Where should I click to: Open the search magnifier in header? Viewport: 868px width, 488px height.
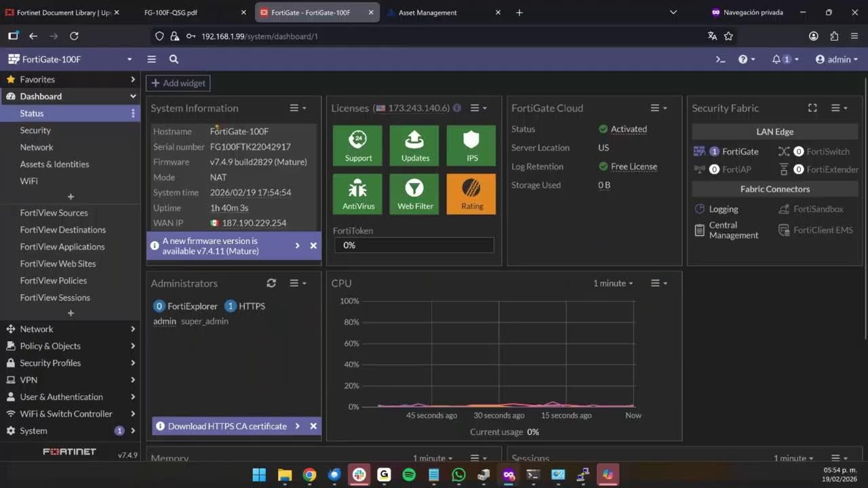point(174,60)
